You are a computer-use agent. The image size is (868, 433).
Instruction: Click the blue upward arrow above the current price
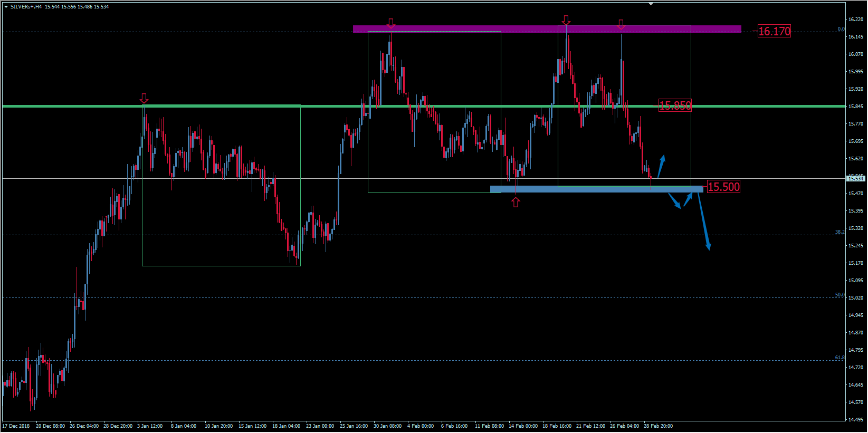click(661, 166)
